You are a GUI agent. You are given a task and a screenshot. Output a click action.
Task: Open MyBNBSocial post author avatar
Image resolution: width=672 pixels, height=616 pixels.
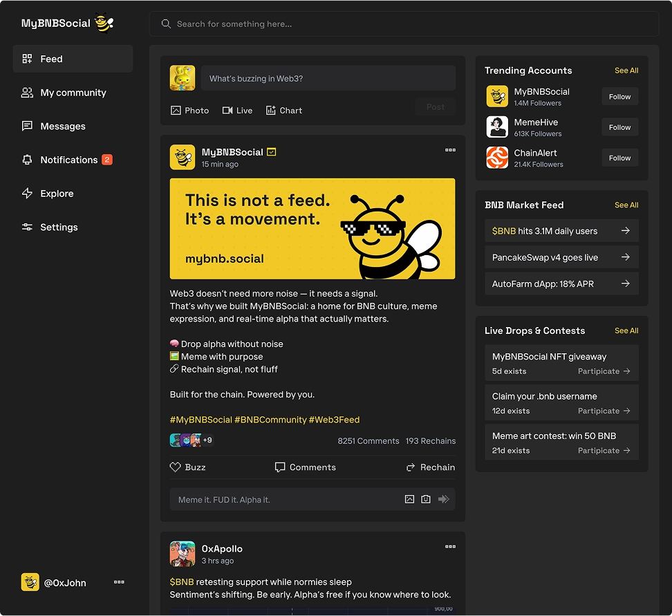[182, 158]
